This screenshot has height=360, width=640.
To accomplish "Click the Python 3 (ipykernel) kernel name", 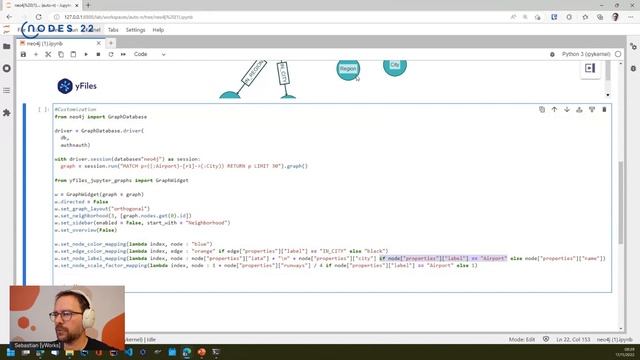I will pyautogui.click(x=586, y=54).
